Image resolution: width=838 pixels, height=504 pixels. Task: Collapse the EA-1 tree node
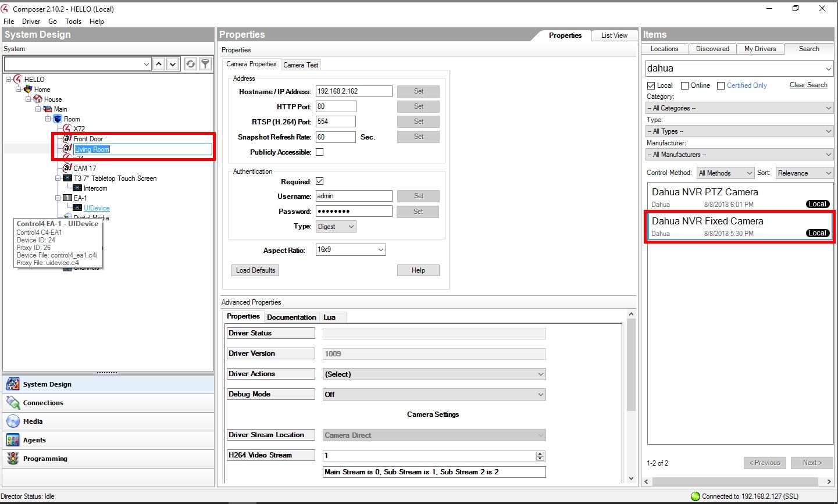click(x=58, y=198)
